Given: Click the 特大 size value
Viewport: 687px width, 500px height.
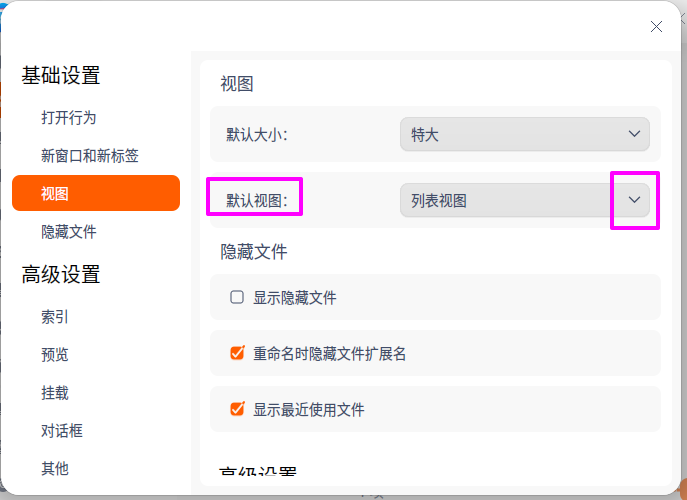Looking at the screenshot, I should pyautogui.click(x=426, y=134).
